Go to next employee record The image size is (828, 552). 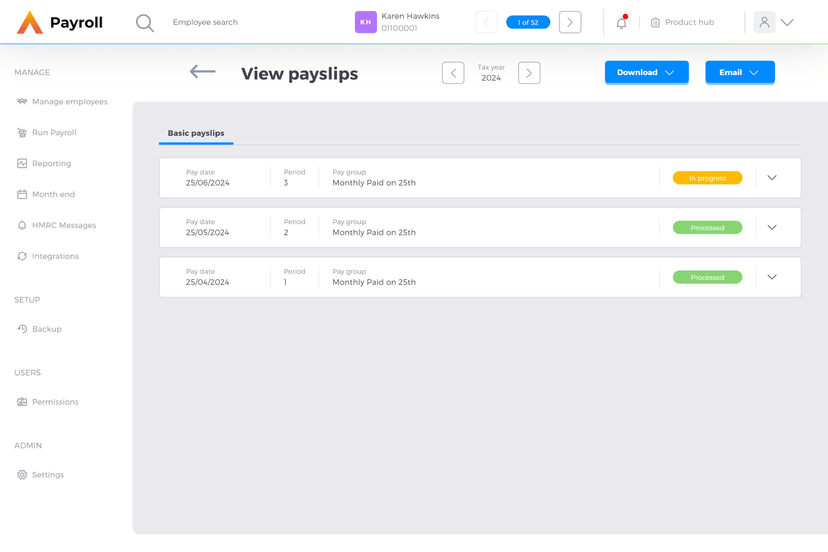point(570,22)
